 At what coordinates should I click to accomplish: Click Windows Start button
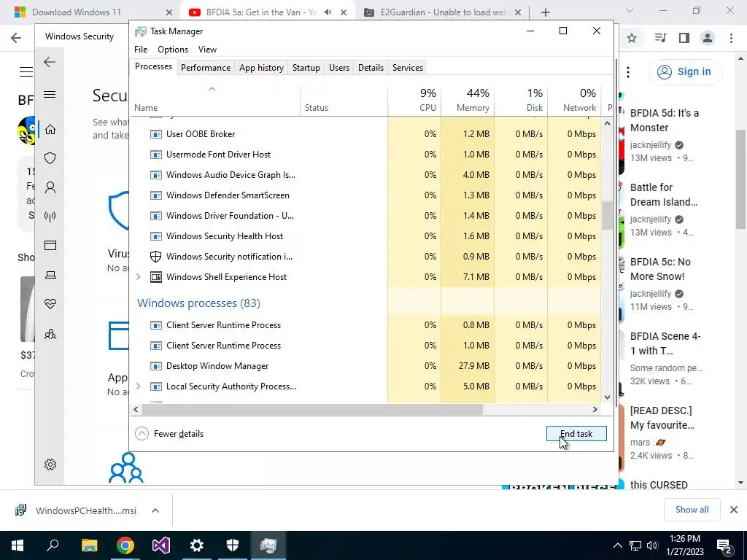[18, 545]
